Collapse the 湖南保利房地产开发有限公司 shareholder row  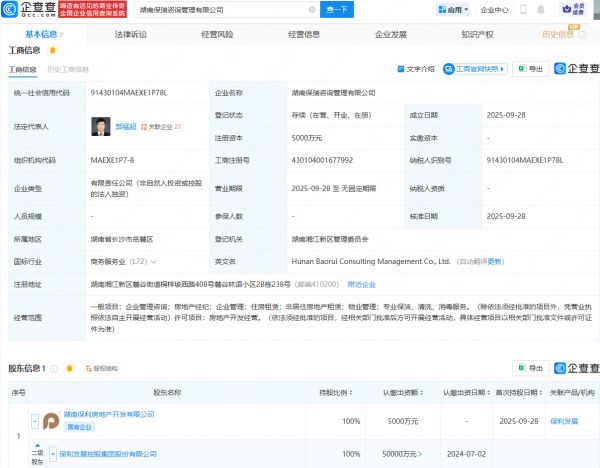pos(34,421)
